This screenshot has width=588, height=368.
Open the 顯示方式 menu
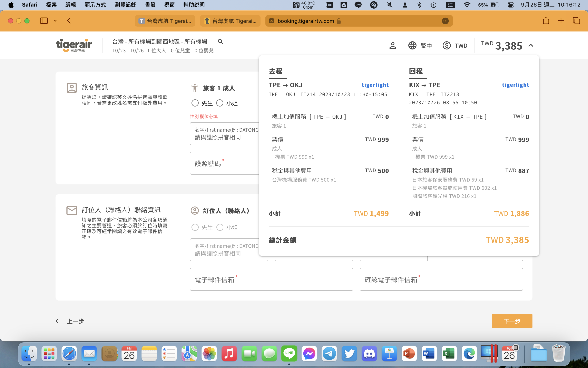[x=95, y=5]
